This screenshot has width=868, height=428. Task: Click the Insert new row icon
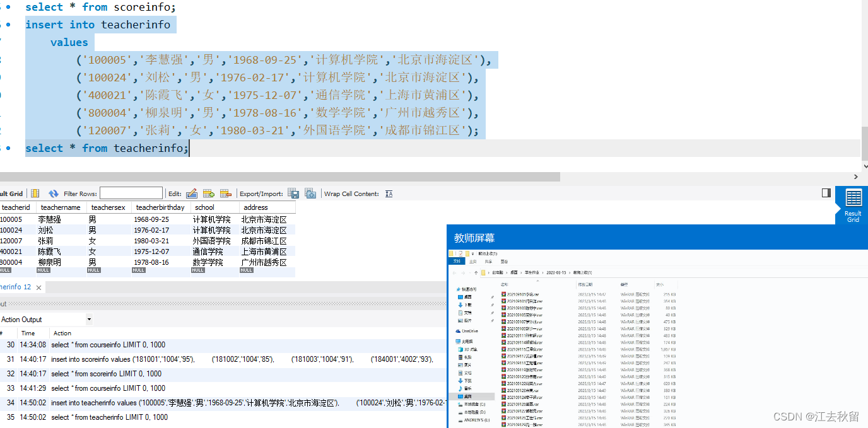(x=208, y=193)
